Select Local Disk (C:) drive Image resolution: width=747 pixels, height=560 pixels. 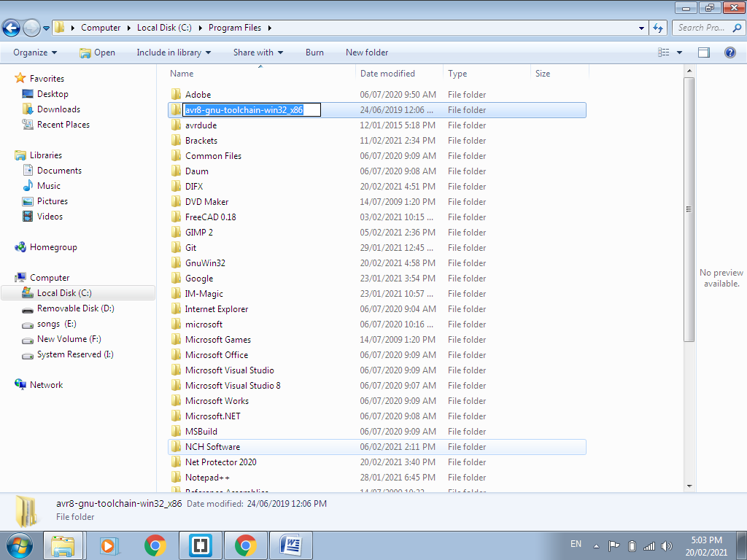[x=79, y=293]
